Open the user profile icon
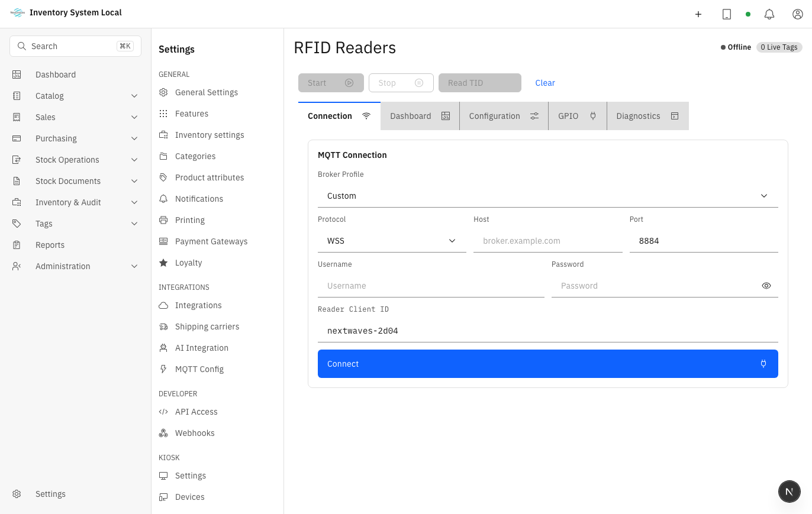 [x=798, y=14]
